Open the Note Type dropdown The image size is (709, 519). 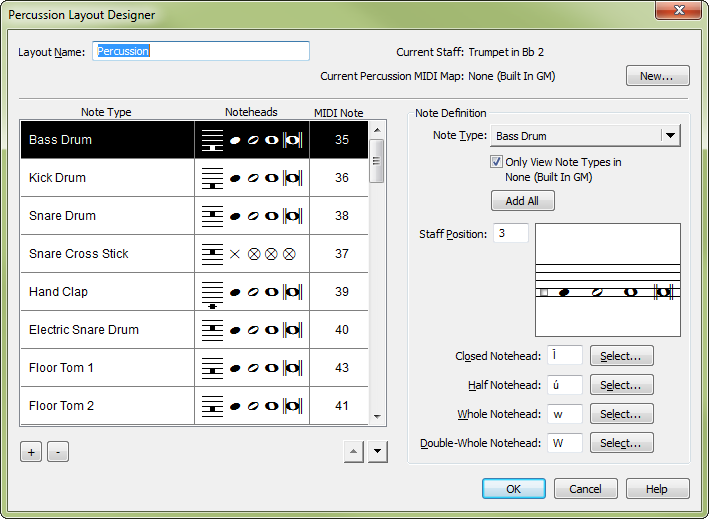(x=669, y=136)
